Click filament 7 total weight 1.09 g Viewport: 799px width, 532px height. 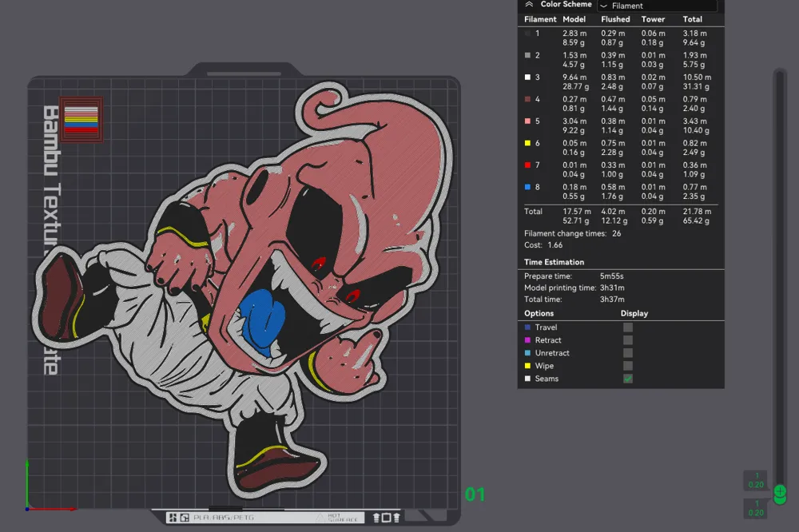click(x=694, y=174)
